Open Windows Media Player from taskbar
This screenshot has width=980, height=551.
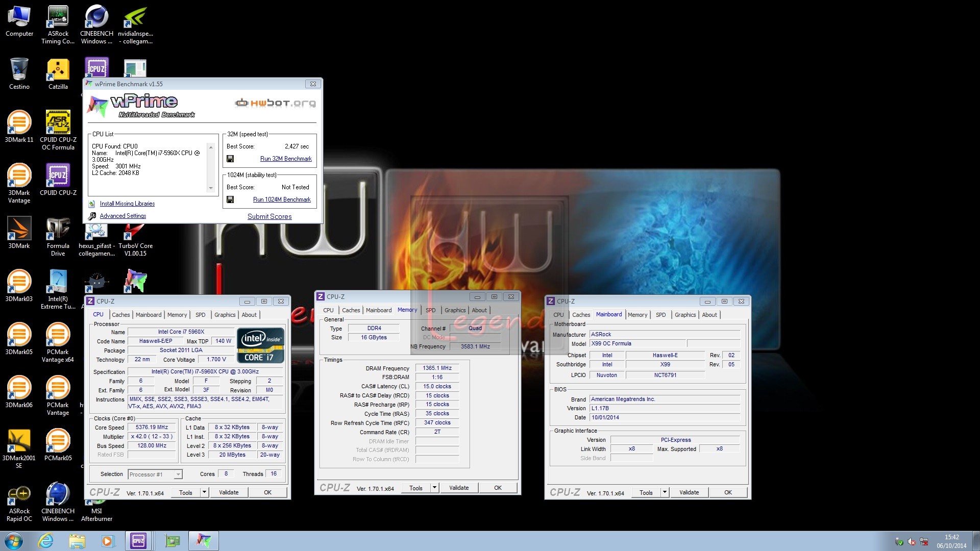pyautogui.click(x=108, y=541)
